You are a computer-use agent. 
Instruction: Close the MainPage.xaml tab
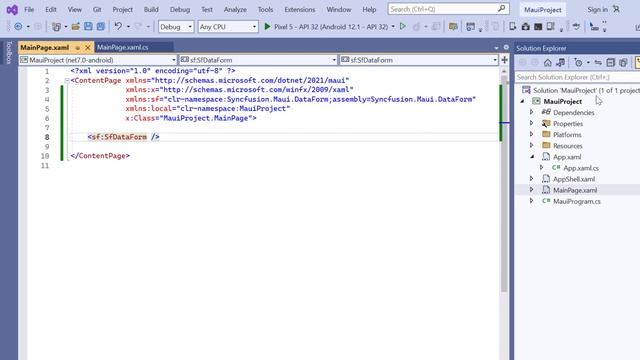click(x=87, y=48)
